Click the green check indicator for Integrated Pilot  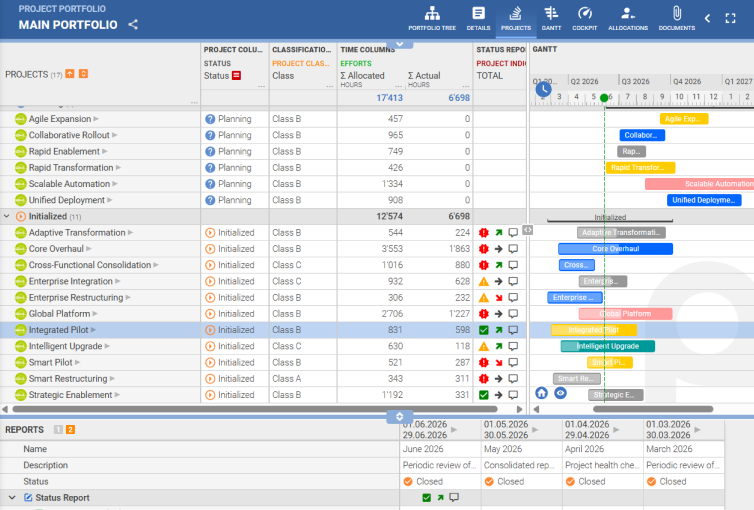[484, 330]
